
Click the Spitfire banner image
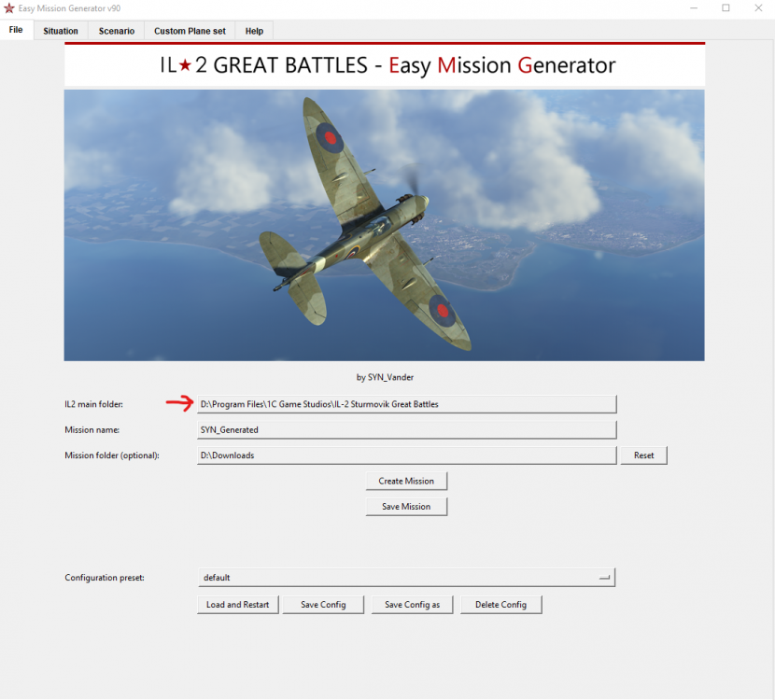point(384,225)
